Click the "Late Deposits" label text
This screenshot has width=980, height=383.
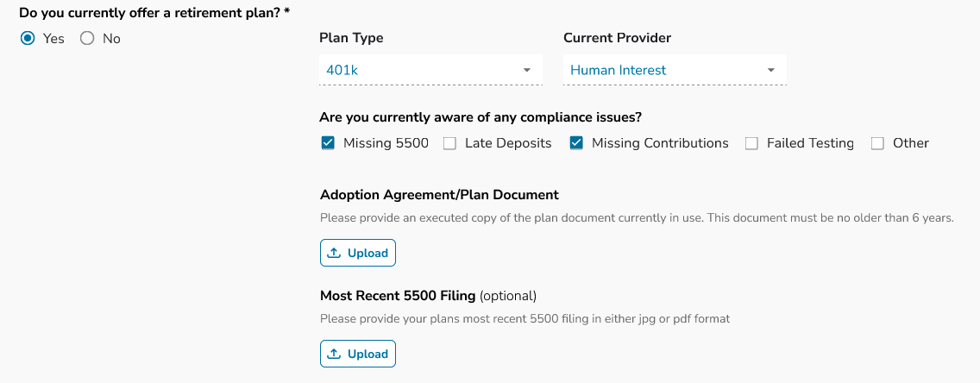pos(508,143)
